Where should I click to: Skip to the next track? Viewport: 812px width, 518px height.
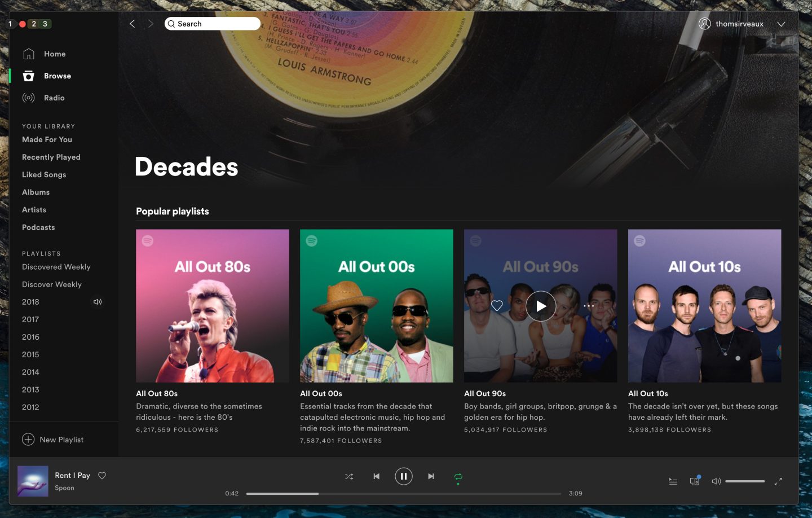[431, 476]
